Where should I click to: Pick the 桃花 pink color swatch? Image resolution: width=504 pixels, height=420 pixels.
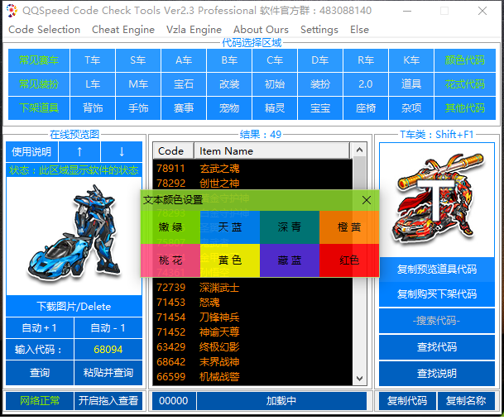coord(170,260)
